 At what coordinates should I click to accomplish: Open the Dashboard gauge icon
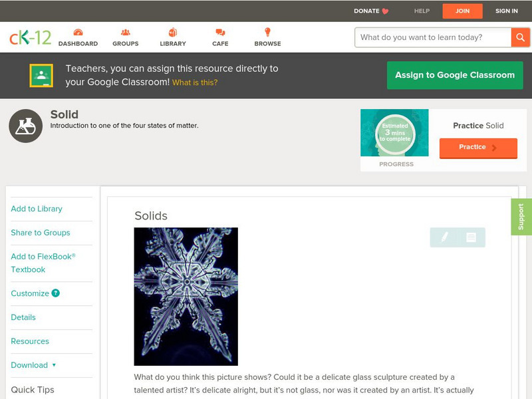tap(78, 32)
